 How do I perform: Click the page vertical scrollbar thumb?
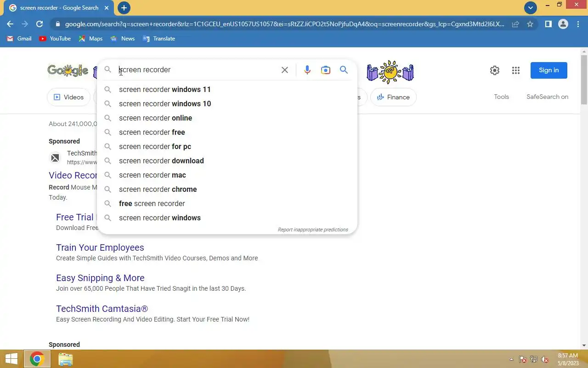[584, 80]
